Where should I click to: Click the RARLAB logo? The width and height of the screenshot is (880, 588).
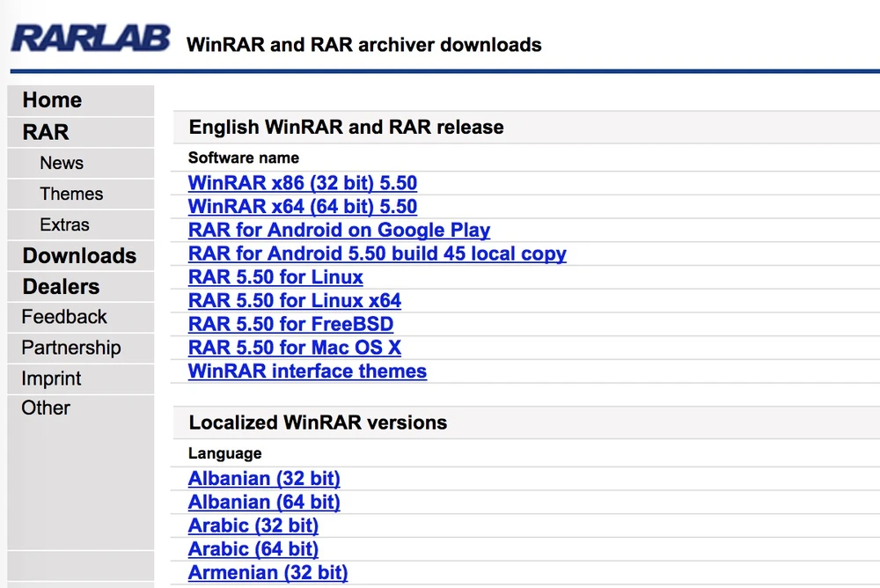click(x=90, y=37)
